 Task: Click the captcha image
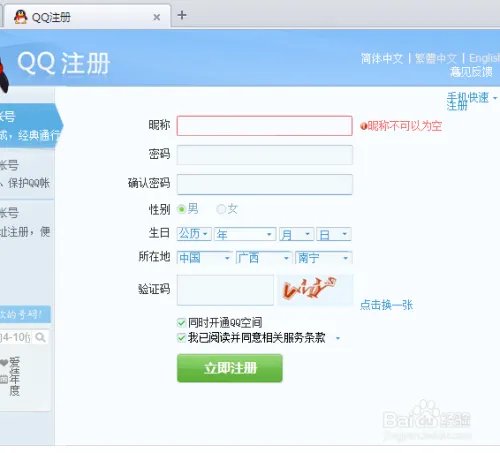[x=315, y=289]
